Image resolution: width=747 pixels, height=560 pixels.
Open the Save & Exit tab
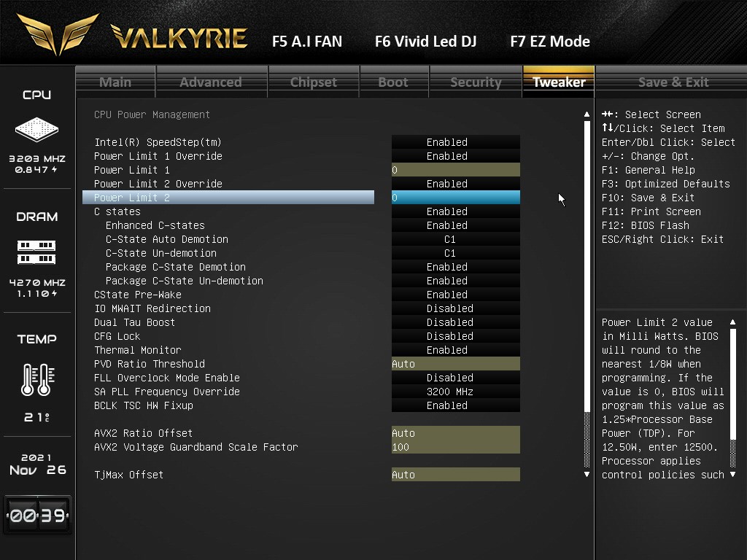point(673,82)
